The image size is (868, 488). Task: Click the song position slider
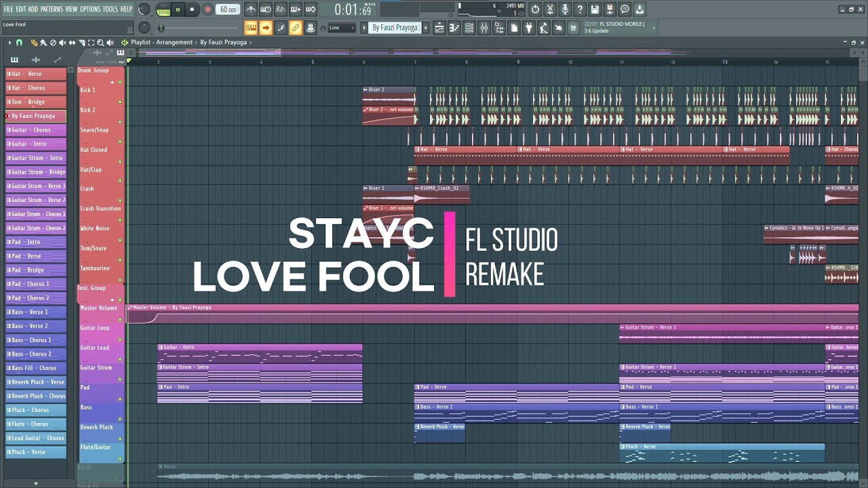click(x=197, y=28)
